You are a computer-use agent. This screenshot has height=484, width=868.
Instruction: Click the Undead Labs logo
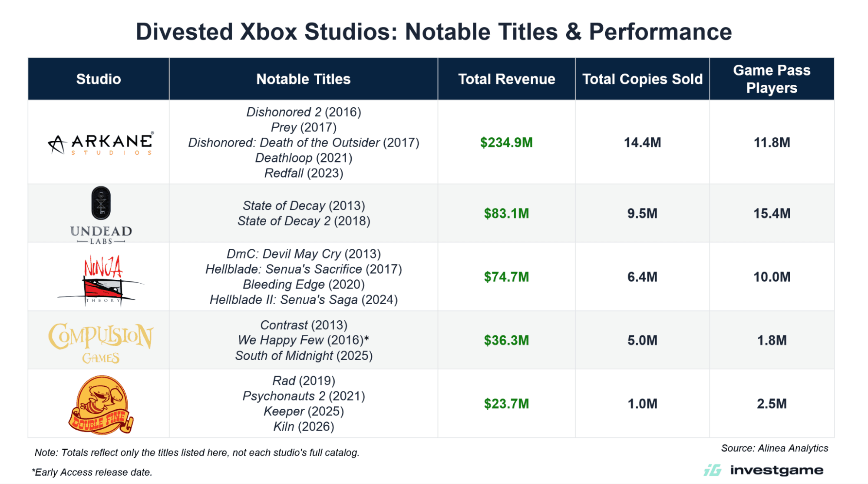[101, 215]
